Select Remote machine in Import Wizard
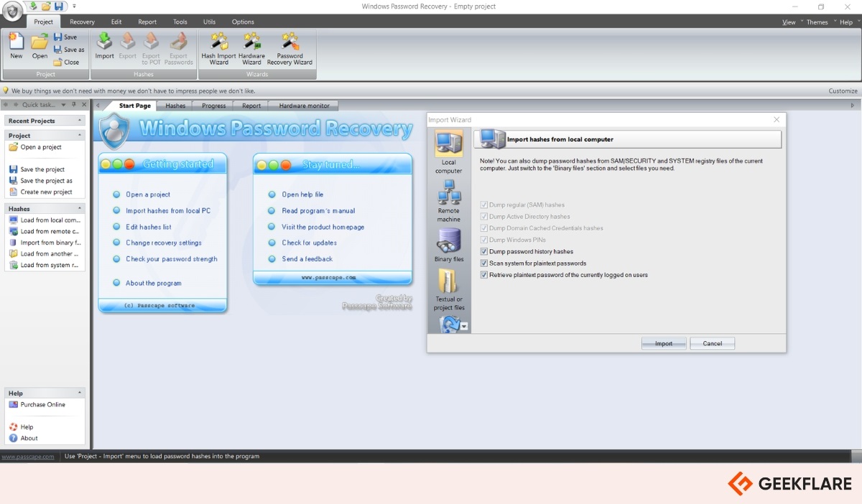This screenshot has height=504, width=862. tap(449, 202)
